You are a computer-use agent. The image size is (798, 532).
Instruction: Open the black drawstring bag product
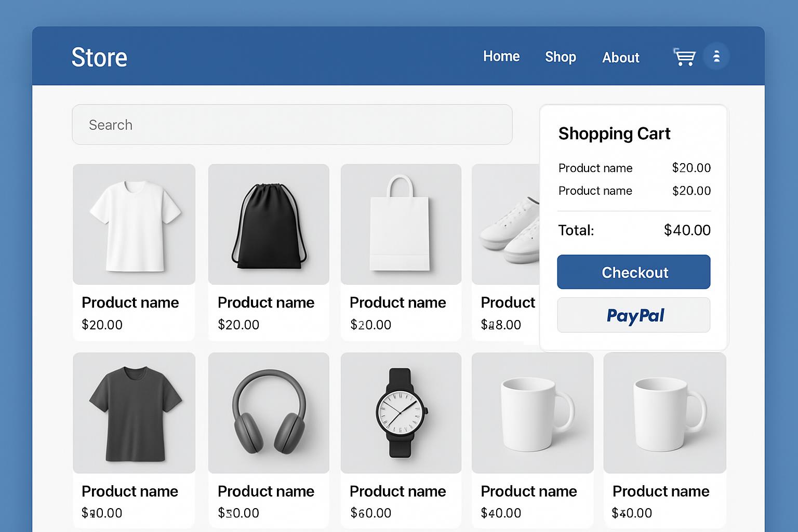click(x=269, y=224)
